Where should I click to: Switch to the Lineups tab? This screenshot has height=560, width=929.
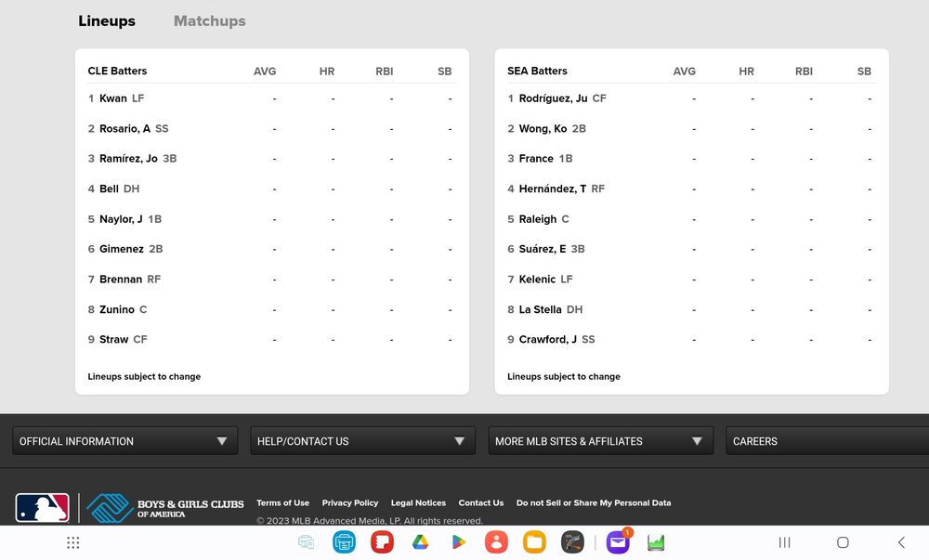tap(107, 20)
